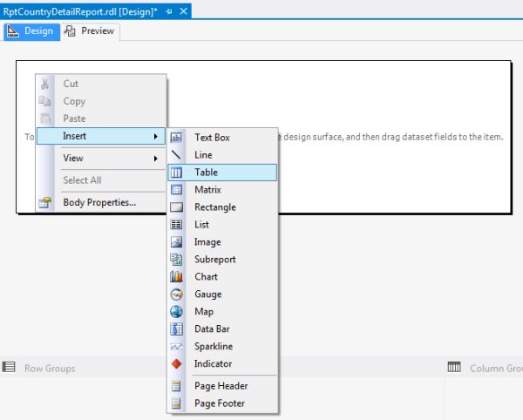Insert a Table
Image resolution: width=523 pixels, height=420 pixels.
point(222,173)
